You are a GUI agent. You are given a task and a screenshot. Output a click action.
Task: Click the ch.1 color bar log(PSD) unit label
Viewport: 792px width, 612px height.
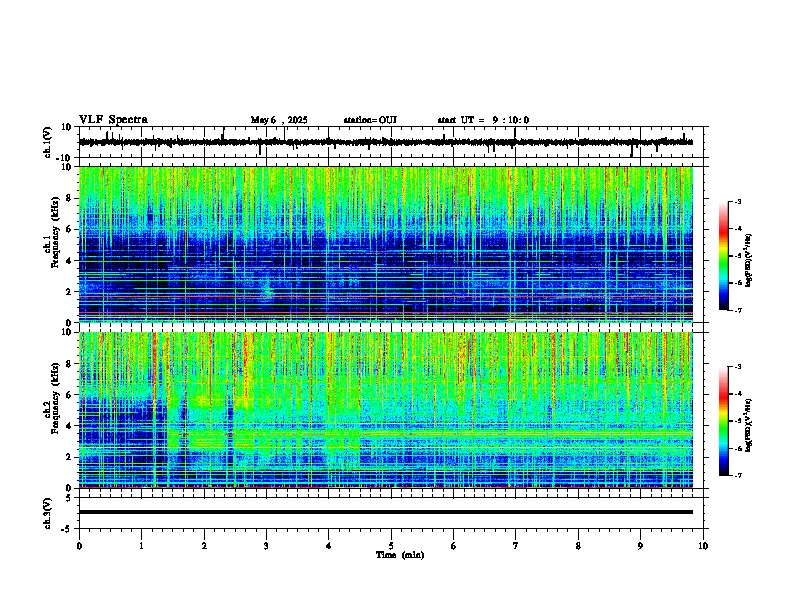pos(749,260)
